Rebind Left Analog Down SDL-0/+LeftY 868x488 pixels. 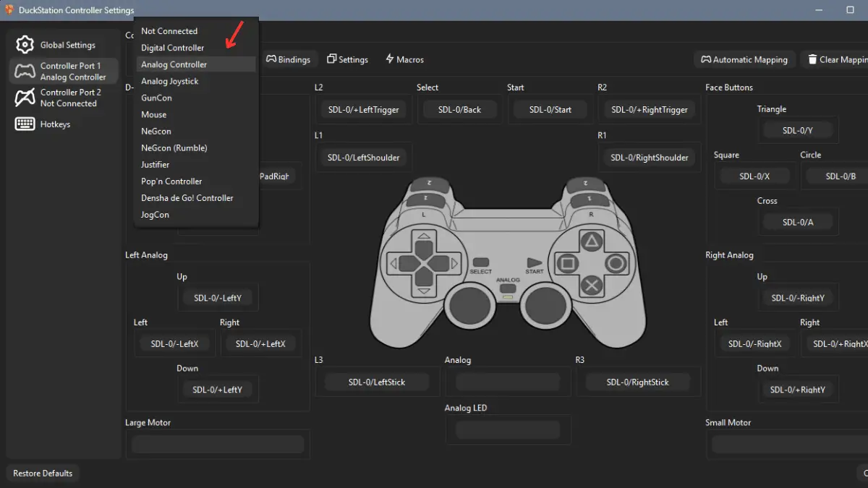218,390
